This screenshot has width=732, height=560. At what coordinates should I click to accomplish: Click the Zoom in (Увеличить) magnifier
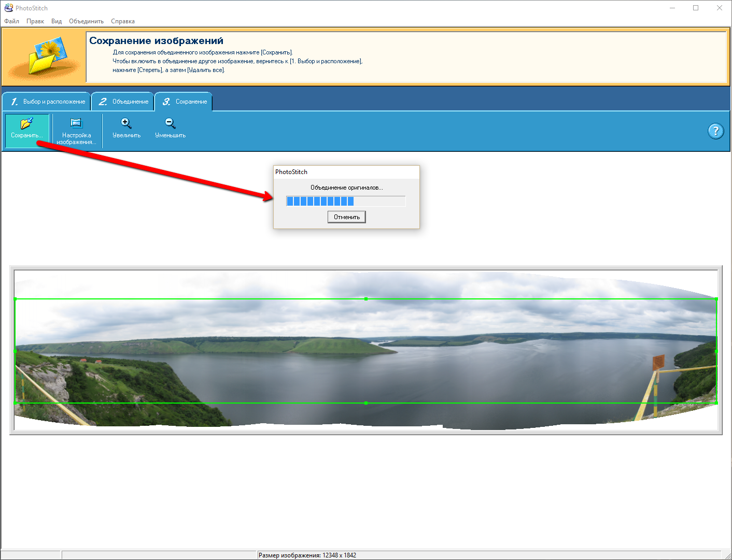click(x=126, y=123)
